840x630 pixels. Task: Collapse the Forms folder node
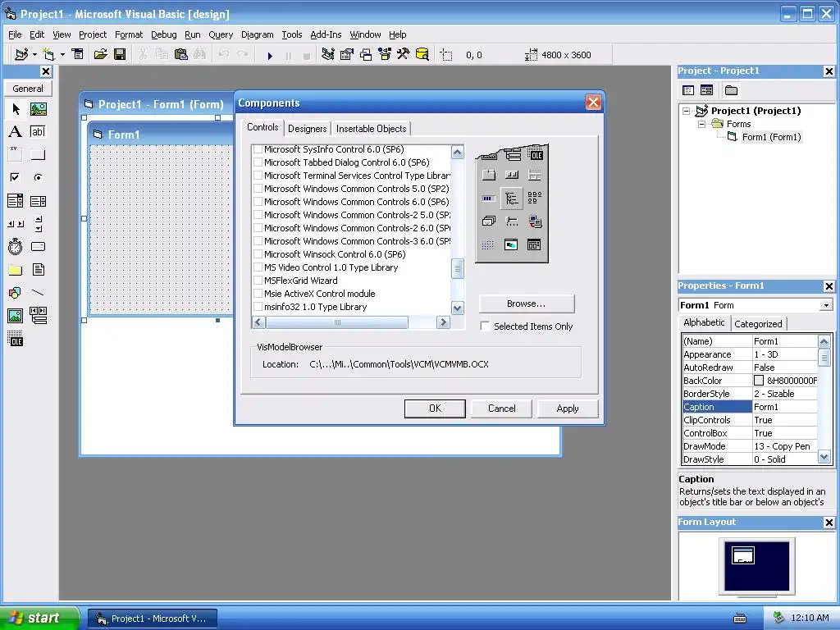point(701,124)
